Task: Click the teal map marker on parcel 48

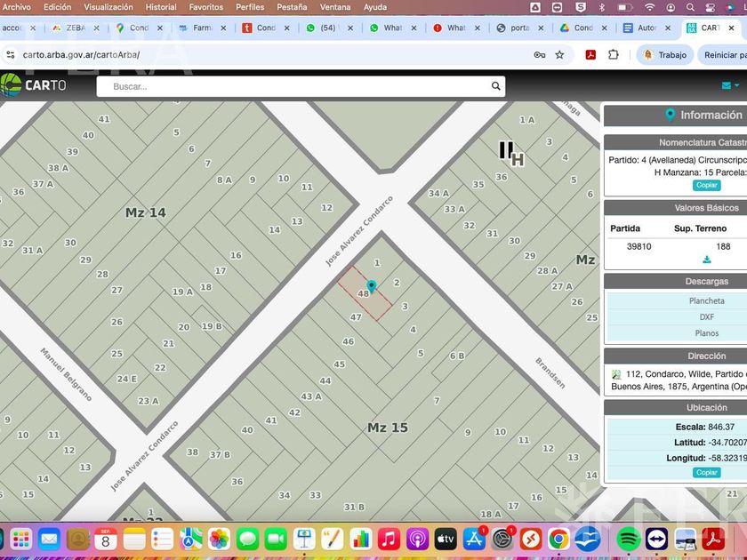Action: [x=372, y=285]
